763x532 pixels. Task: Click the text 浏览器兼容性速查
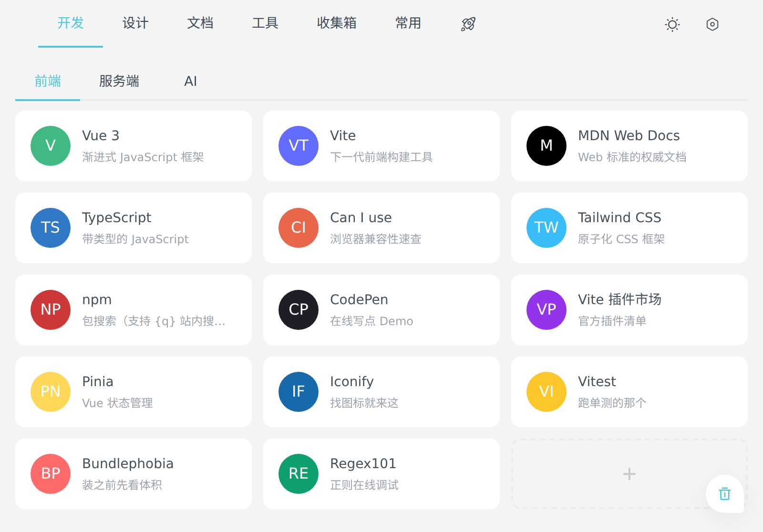[376, 239]
